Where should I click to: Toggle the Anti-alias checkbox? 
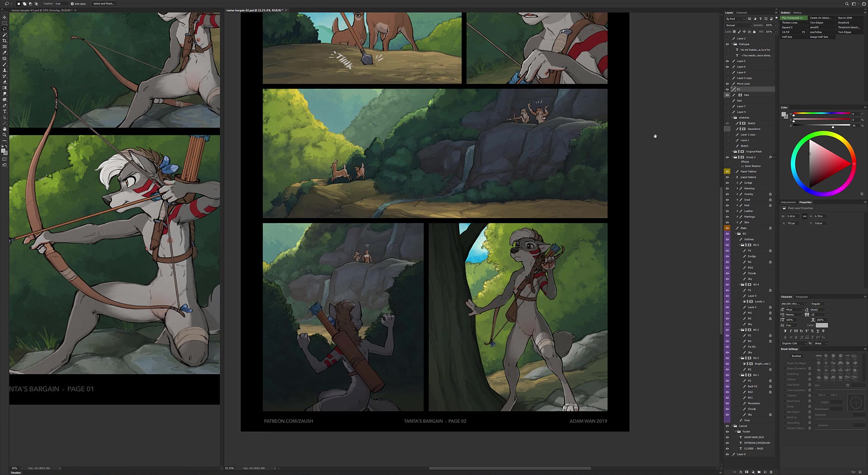click(x=72, y=4)
